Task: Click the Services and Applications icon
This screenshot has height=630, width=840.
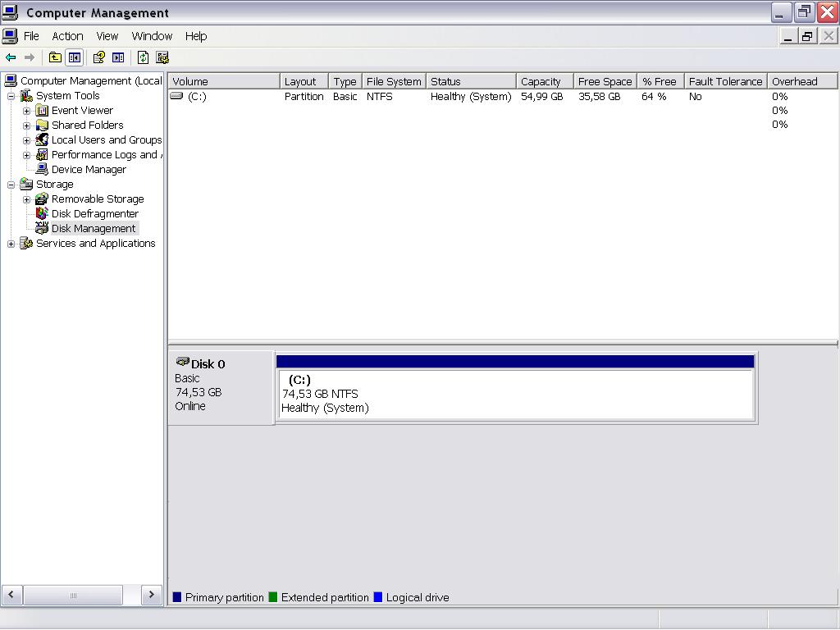Action: (x=26, y=243)
